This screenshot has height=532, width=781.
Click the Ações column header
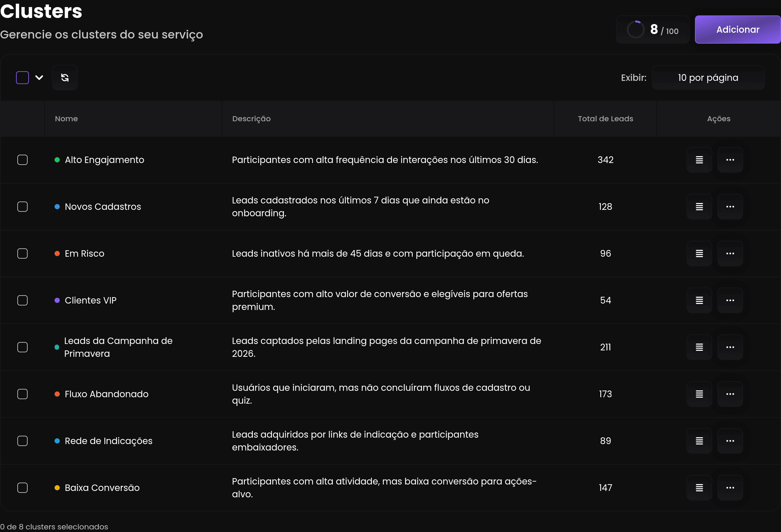[718, 118]
